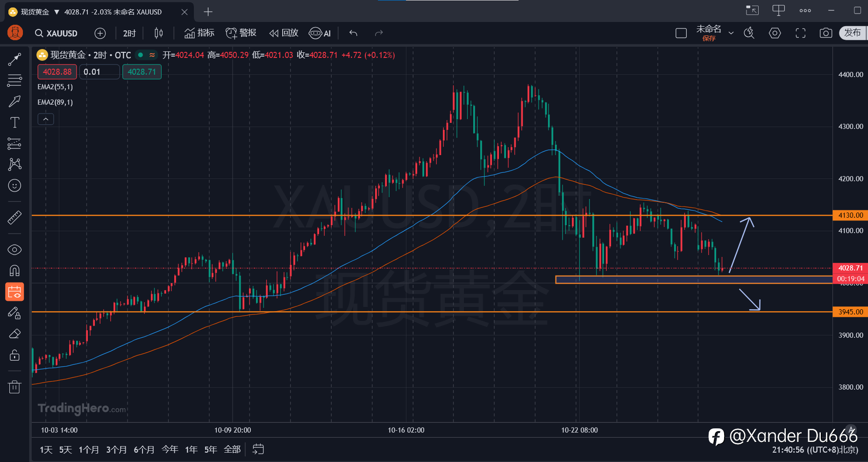868x462 pixels.
Task: Toggle the lock all drawings tool
Action: click(14, 355)
